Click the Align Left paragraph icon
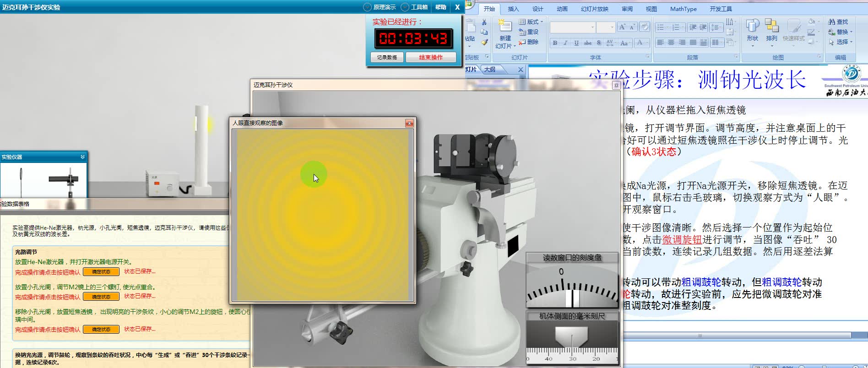The width and height of the screenshot is (868, 368). 660,43
